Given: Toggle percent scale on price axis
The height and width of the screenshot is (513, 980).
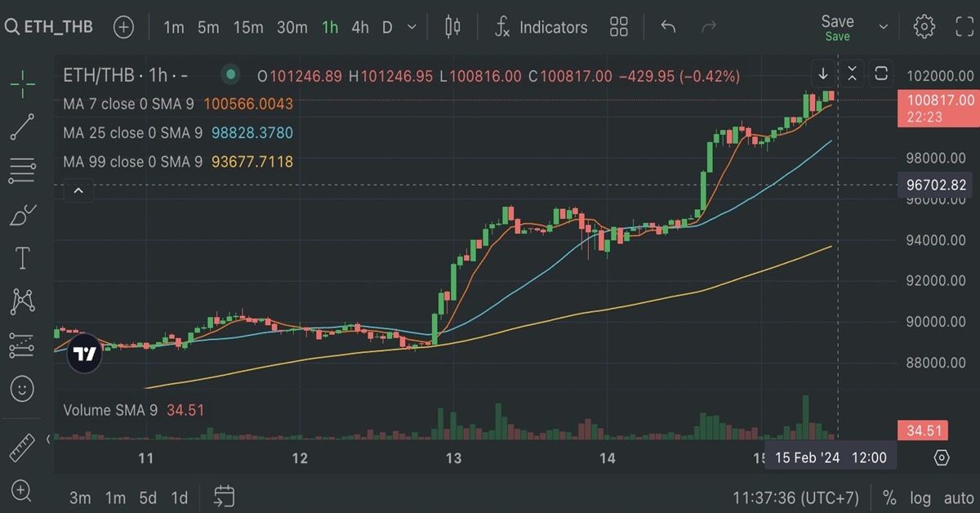Looking at the screenshot, I should [x=889, y=497].
